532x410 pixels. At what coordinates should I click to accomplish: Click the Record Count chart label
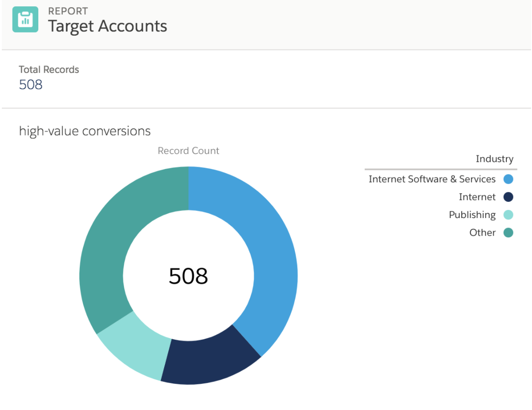188,150
